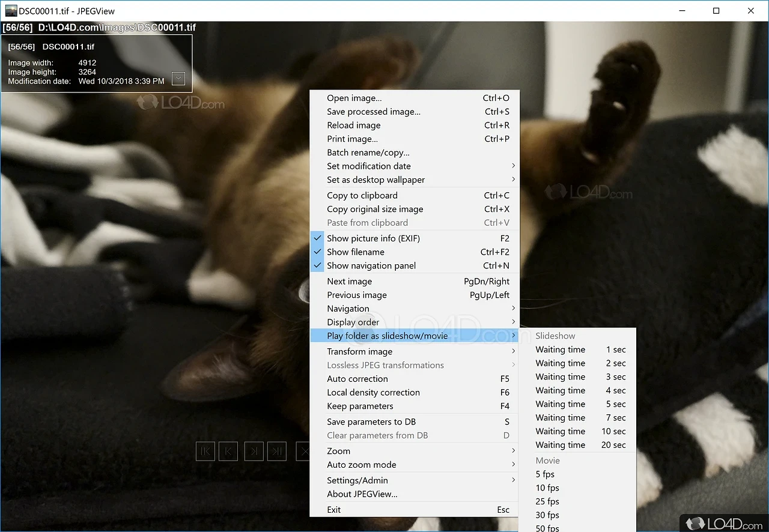Expand the Set modification date submenu
Viewport: 769px width, 532px height.
pos(415,166)
